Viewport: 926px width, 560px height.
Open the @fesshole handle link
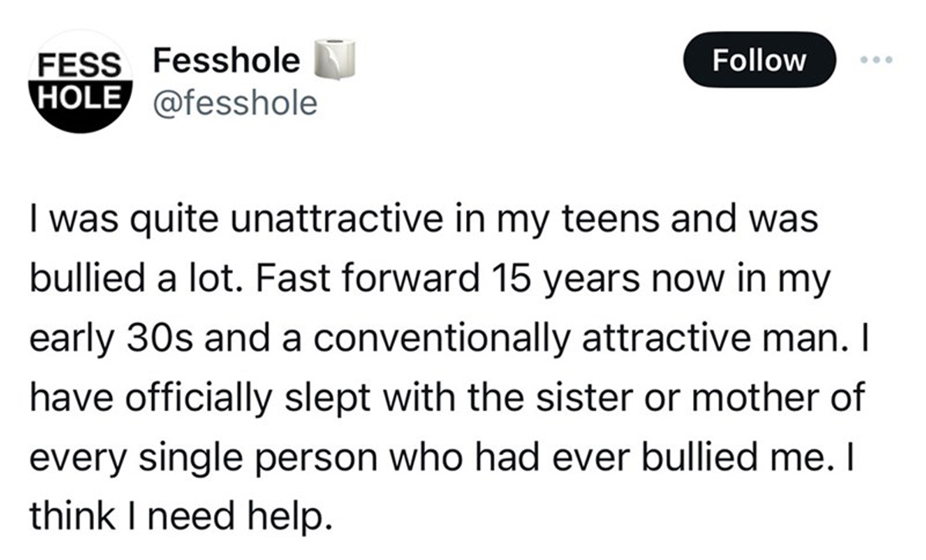(x=235, y=101)
